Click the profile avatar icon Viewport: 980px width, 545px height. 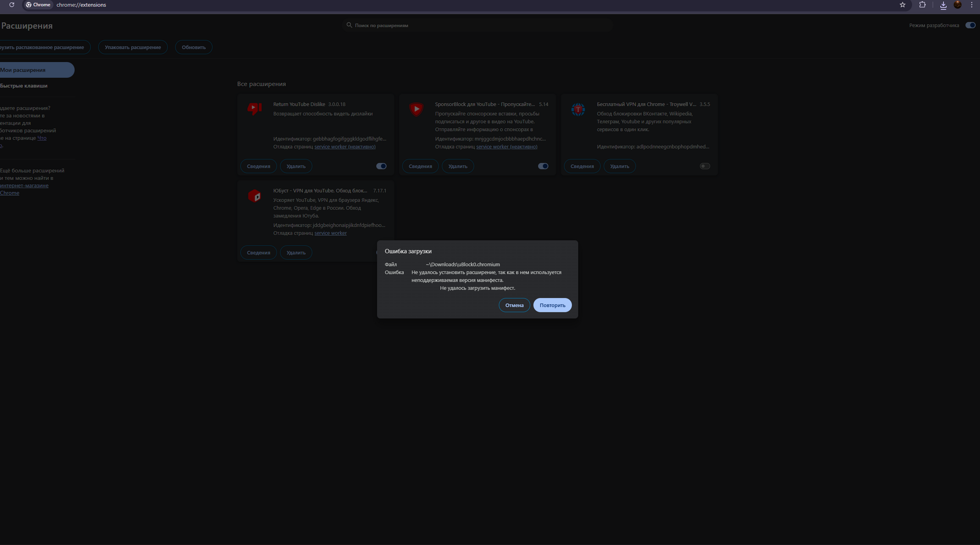(958, 5)
